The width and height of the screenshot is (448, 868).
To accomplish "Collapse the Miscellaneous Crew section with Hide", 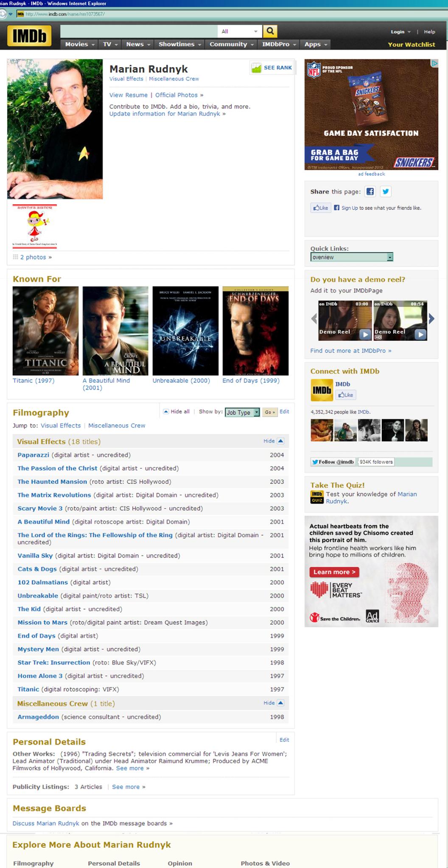I will coord(273,703).
